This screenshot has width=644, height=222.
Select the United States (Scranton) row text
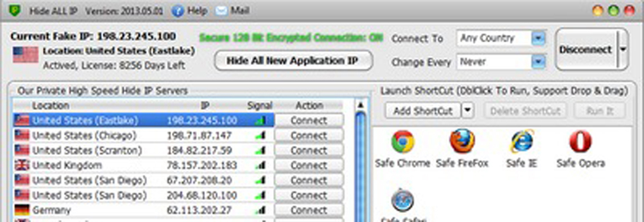(x=87, y=150)
